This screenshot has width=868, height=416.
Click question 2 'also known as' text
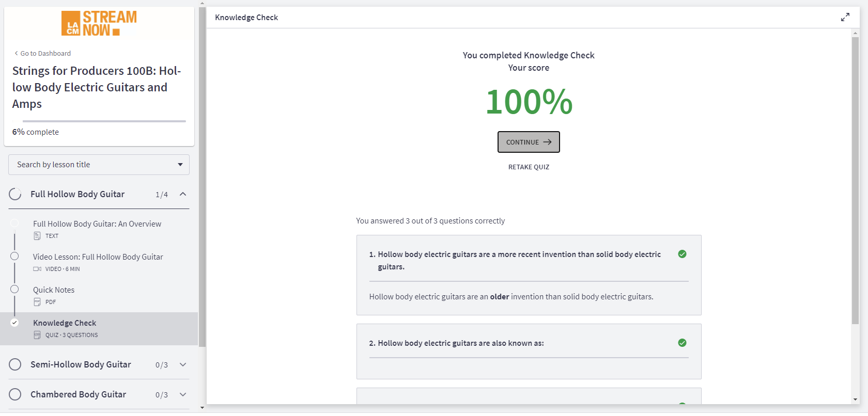[x=461, y=343]
